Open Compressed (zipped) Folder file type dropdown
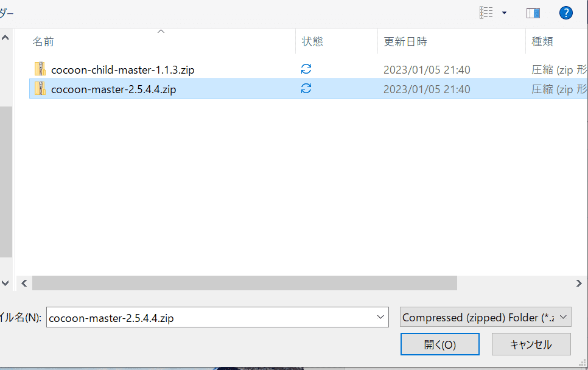Screen dimensions: 588x370 [x=486, y=317]
